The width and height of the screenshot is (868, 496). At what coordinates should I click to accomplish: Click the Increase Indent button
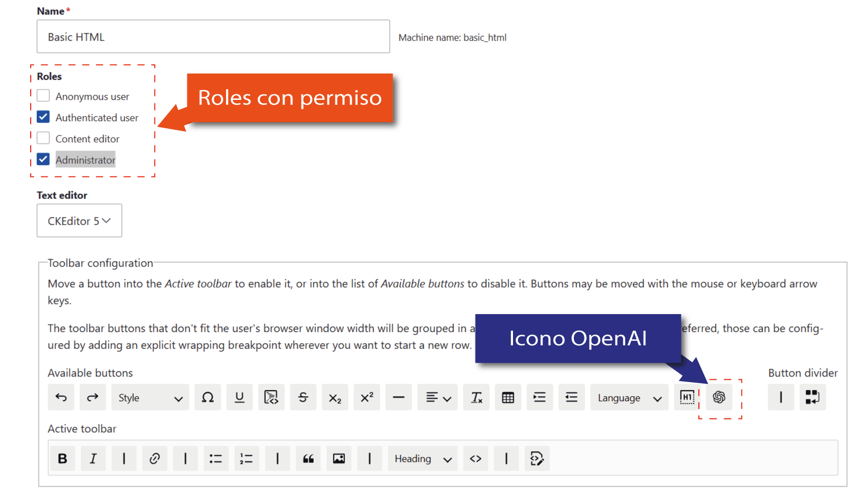pyautogui.click(x=540, y=397)
